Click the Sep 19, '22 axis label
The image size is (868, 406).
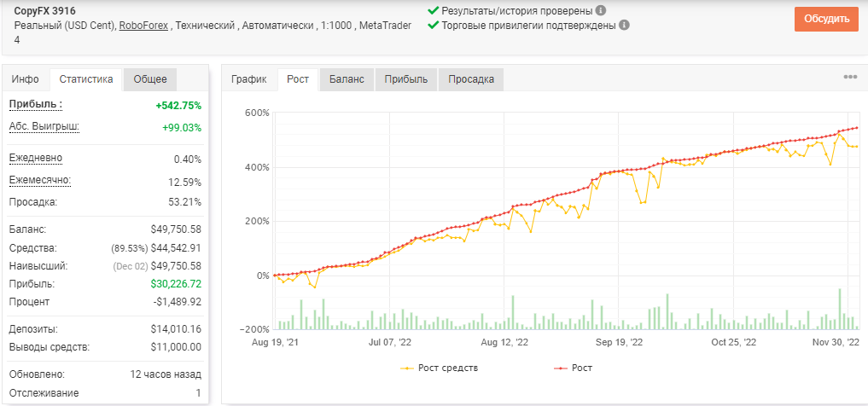click(619, 342)
